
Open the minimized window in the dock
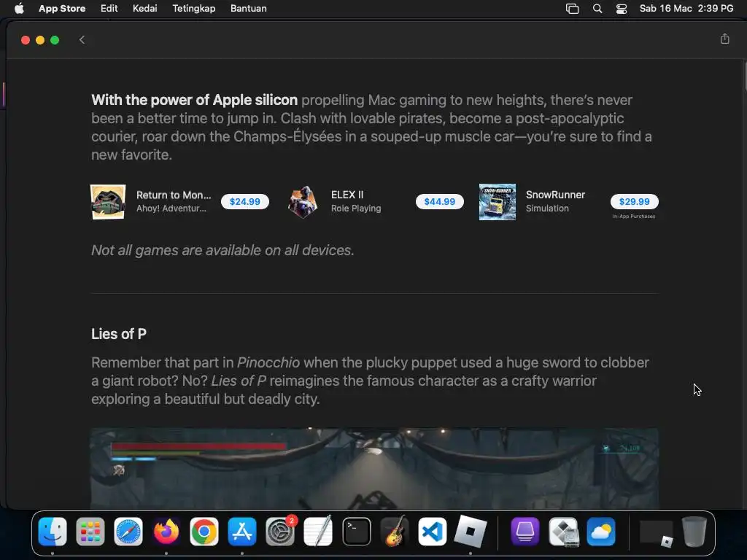(657, 532)
